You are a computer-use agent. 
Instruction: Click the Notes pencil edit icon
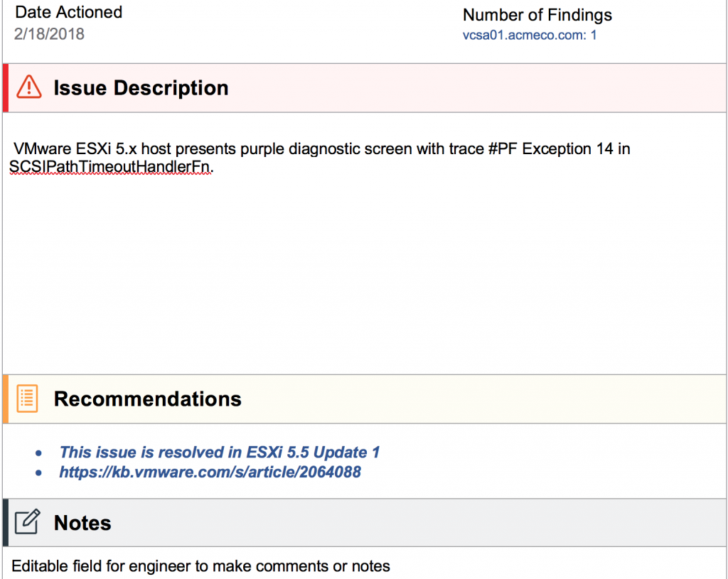pyautogui.click(x=27, y=522)
